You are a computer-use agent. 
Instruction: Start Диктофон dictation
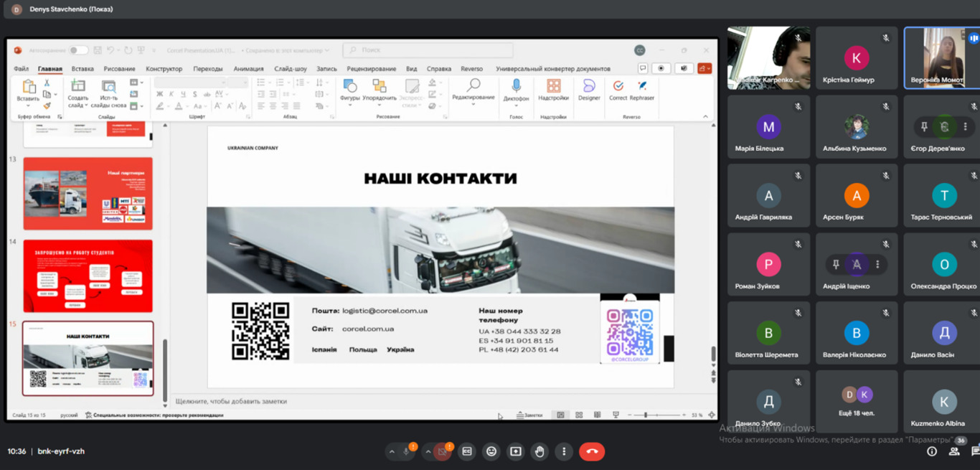click(516, 91)
